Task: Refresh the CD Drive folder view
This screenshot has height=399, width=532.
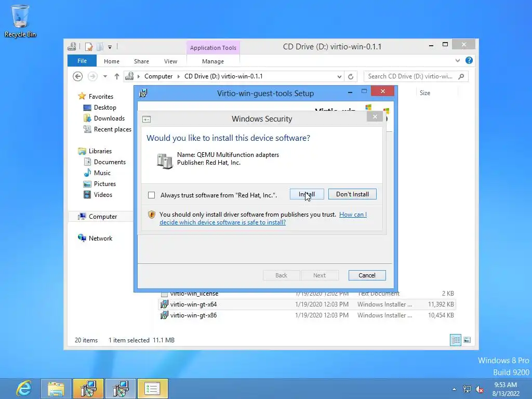Action: pyautogui.click(x=351, y=77)
